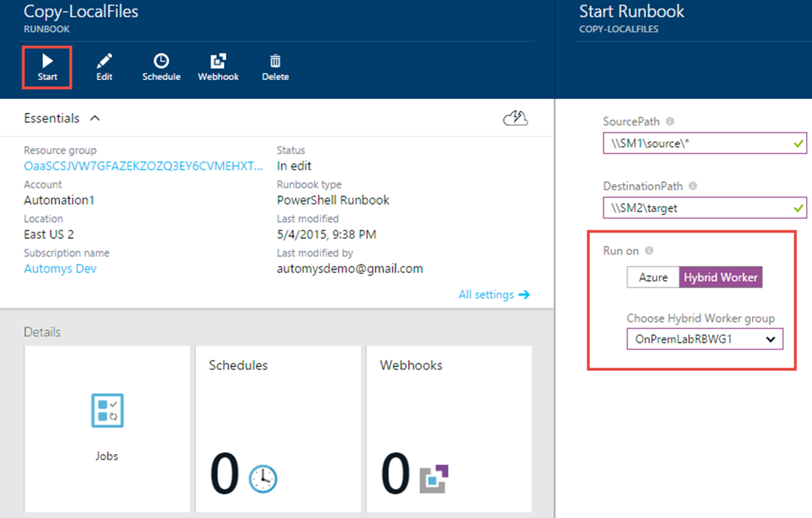Image resolution: width=812 pixels, height=518 pixels.
Task: Click the Jobs tile label
Action: click(107, 456)
